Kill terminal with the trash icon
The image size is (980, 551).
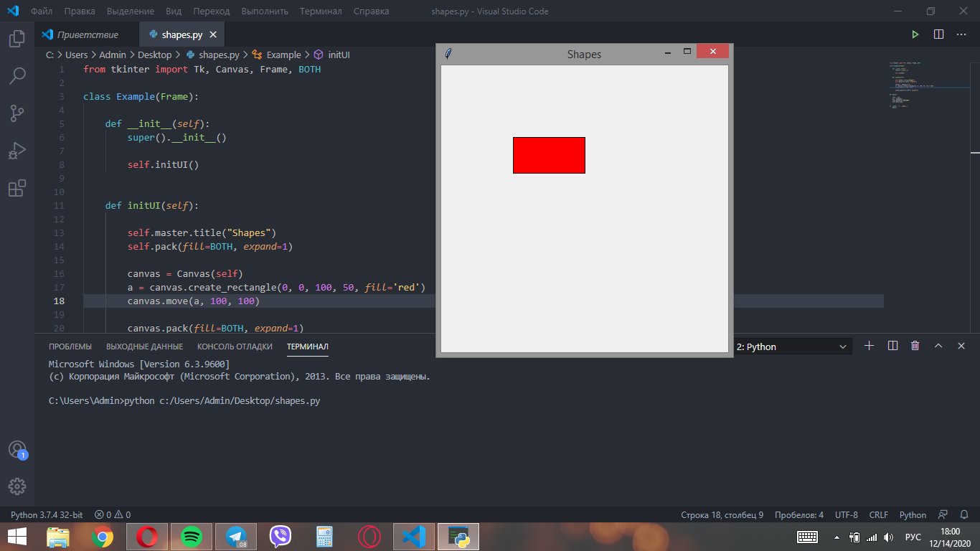pos(915,346)
